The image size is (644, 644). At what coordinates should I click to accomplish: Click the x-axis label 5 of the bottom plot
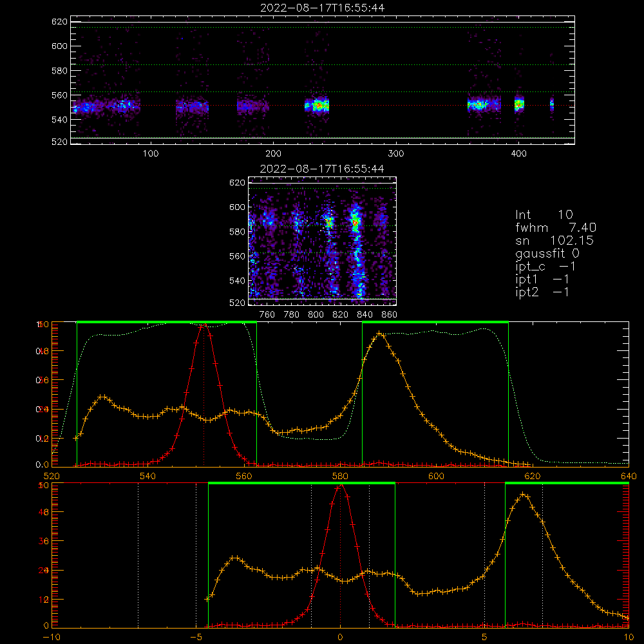coord(485,637)
